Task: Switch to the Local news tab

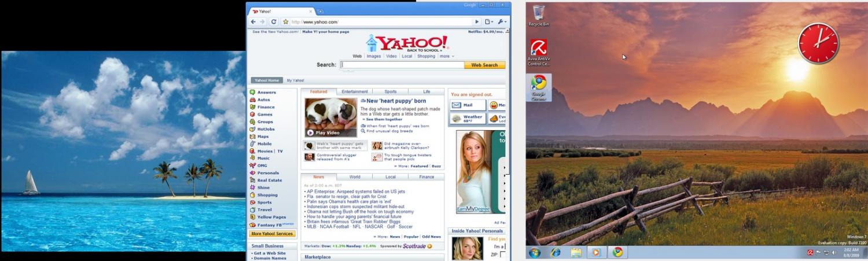Action: (391, 177)
